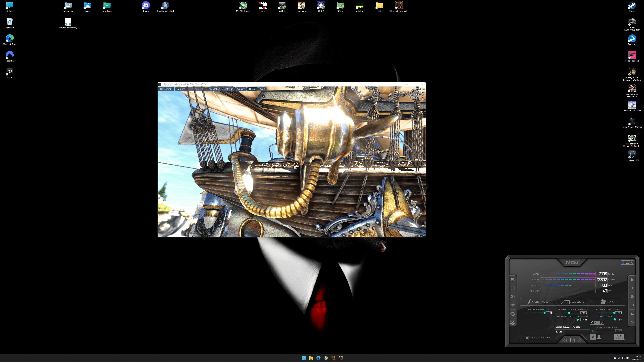Open Steam desktop shortcut
The height and width of the screenshot is (362, 644).
(632, 7)
